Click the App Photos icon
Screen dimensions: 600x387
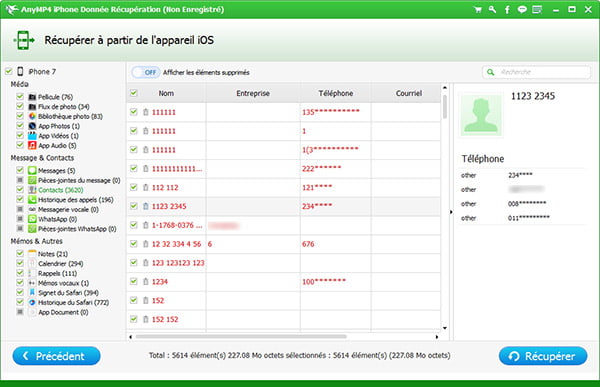32,126
